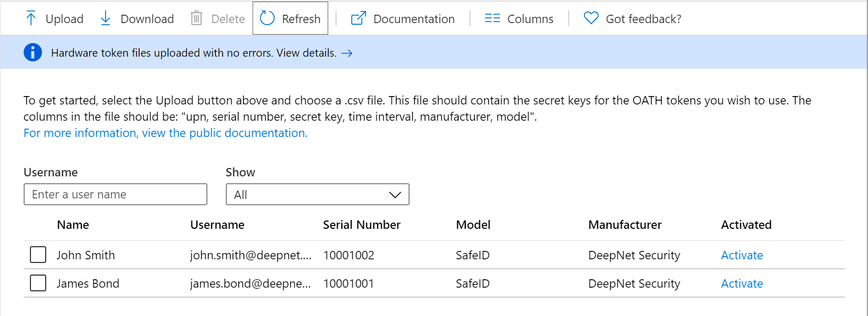Image resolution: width=868 pixels, height=316 pixels.
Task: Click the Columns list icon
Action: tap(492, 18)
